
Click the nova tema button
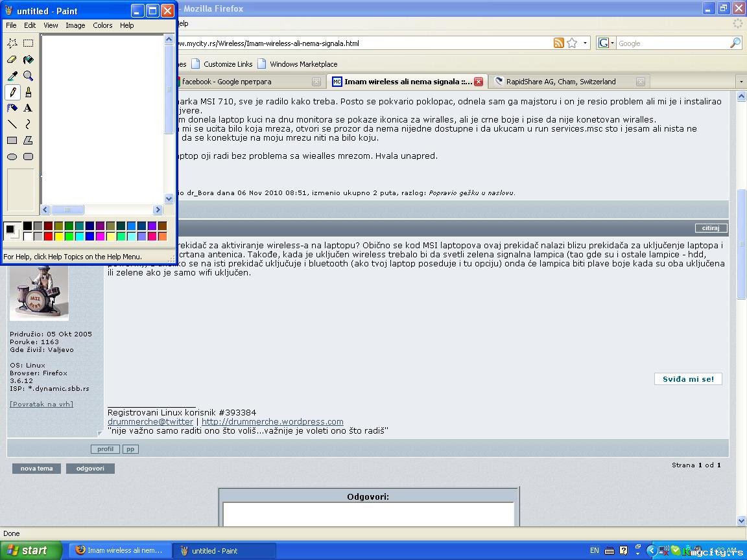[x=37, y=469]
